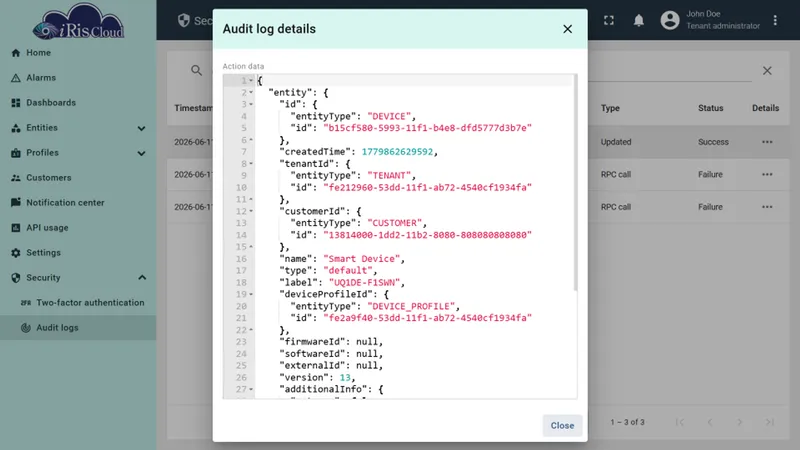Screen dimensions: 800x450
Task: Open details dots for the last RPC call row
Action: click(x=767, y=207)
